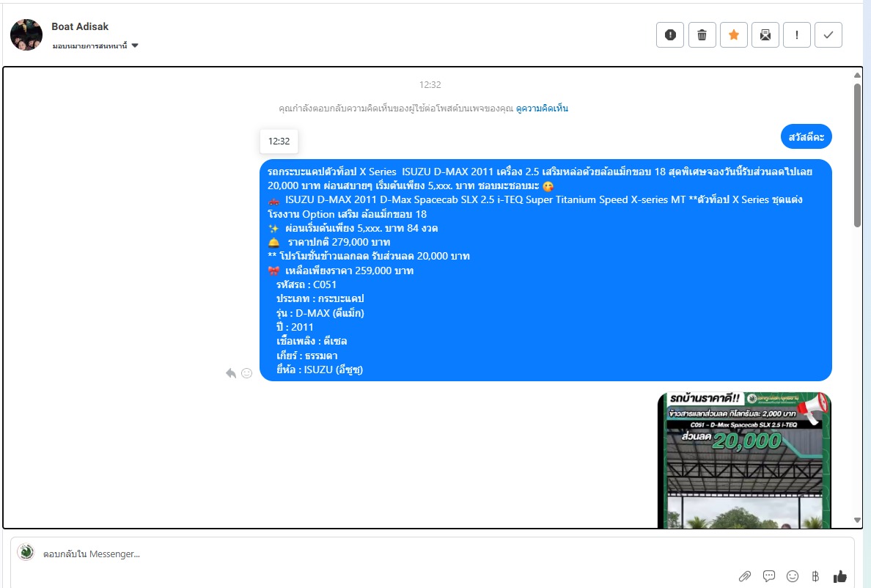Open emoji picker in reply box
The image size is (871, 588).
click(x=793, y=576)
